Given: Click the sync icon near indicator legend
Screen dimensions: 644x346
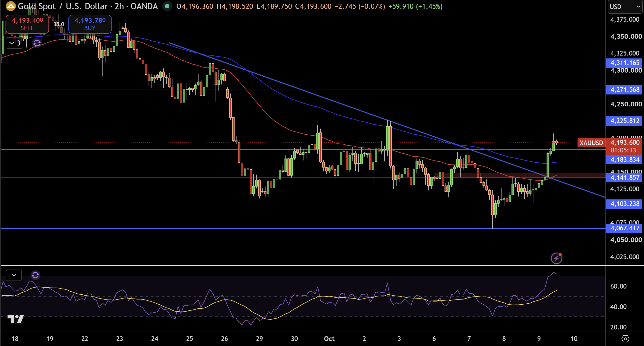Looking at the screenshot, I should click(37, 43).
